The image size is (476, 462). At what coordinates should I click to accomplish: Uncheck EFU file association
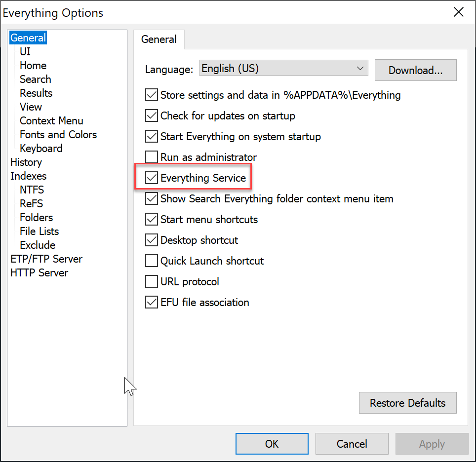point(151,303)
